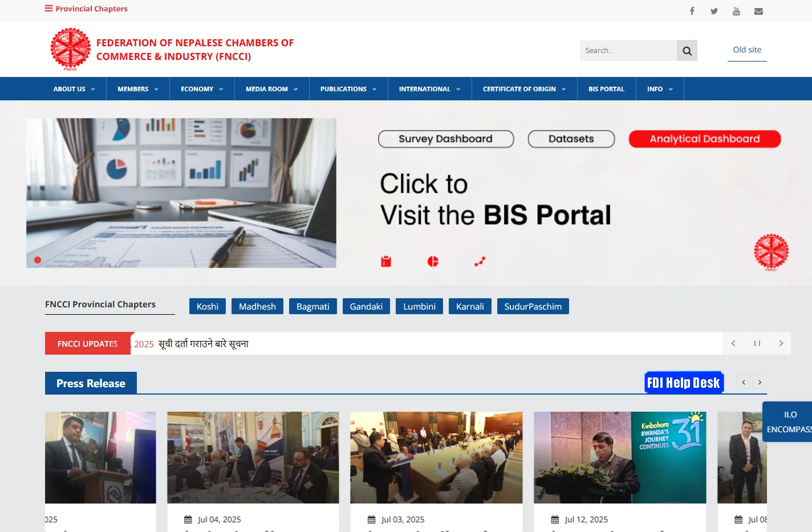Pause the FNCCI updates ticker
This screenshot has height=532, width=812.
click(x=757, y=343)
